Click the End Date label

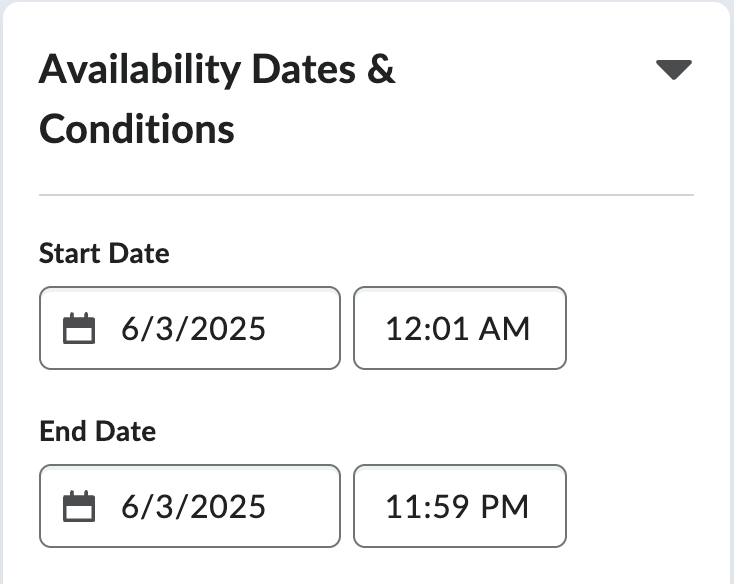tap(97, 431)
